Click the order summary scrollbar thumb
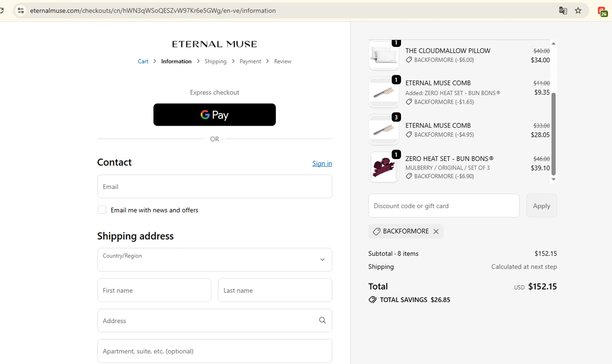This screenshot has height=364, width=612. pos(554,134)
